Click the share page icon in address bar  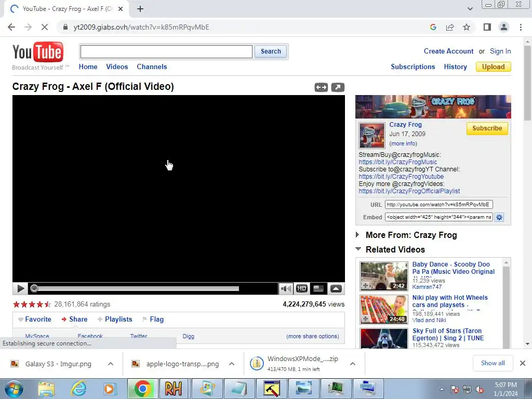tap(450, 27)
